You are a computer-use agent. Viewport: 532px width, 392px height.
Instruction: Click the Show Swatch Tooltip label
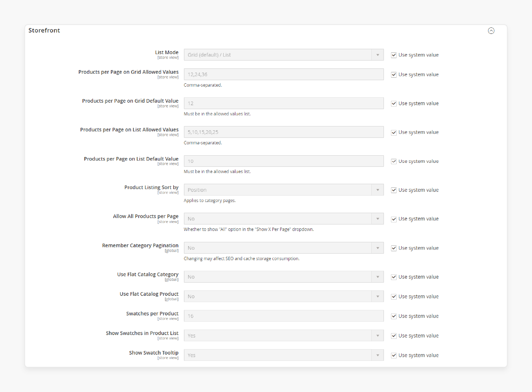pos(154,353)
